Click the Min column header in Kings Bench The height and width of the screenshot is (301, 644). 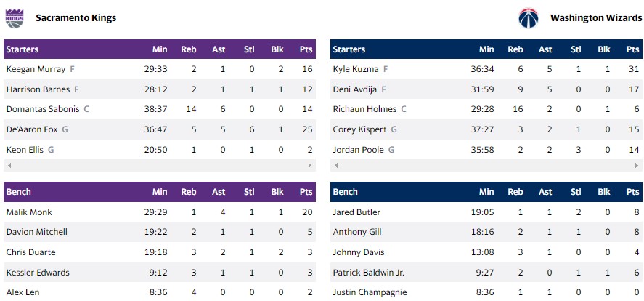(160, 192)
